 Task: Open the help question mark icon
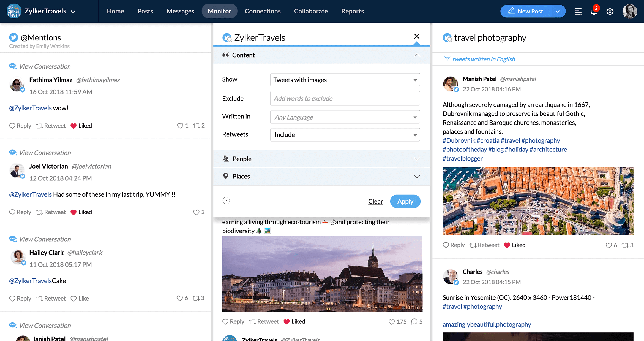[226, 201]
